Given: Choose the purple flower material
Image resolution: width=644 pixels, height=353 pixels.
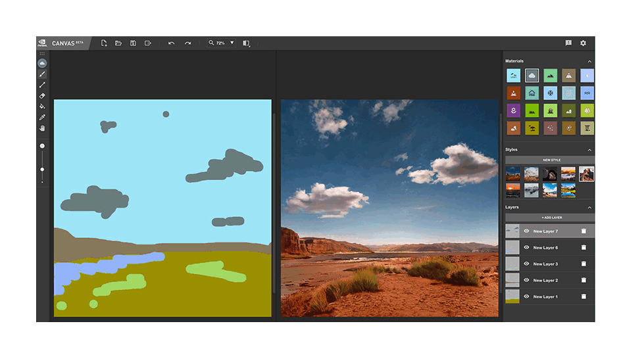Looking at the screenshot, I should pyautogui.click(x=513, y=111).
